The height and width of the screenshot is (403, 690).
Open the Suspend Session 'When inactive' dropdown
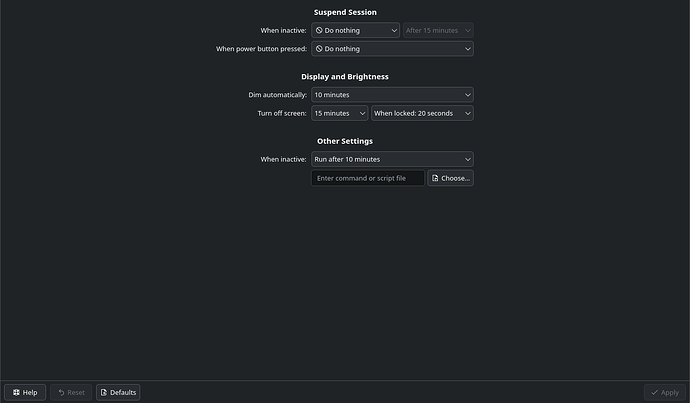pyautogui.click(x=355, y=30)
